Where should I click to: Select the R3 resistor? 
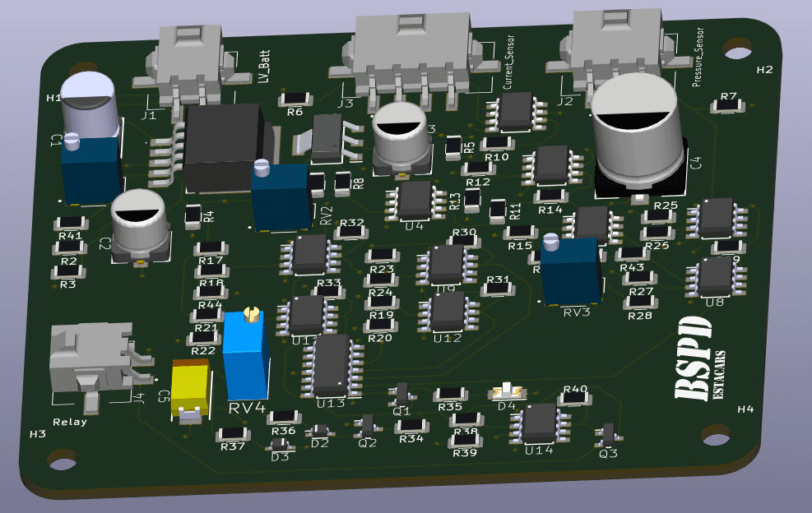tap(68, 272)
